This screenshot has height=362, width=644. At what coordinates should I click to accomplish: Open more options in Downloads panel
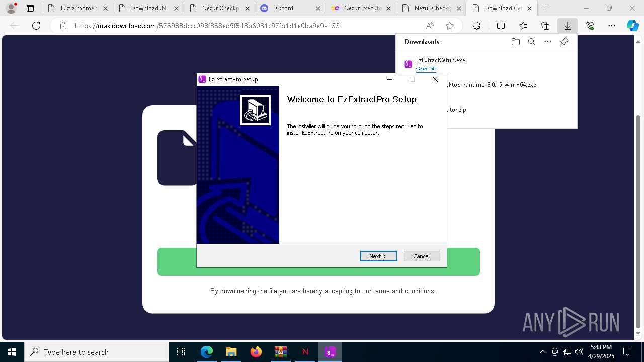(548, 42)
